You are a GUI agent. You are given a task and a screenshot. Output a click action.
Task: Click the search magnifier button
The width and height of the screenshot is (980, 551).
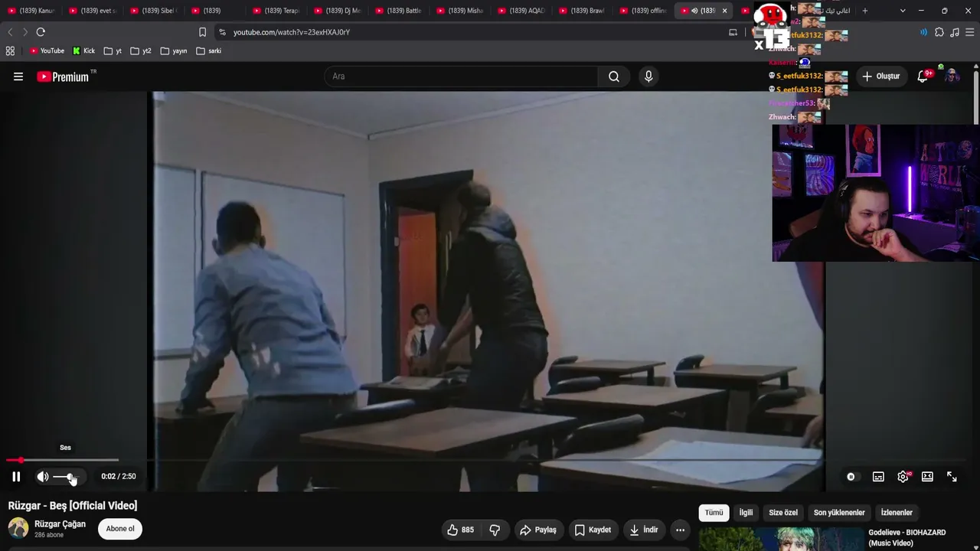(614, 77)
